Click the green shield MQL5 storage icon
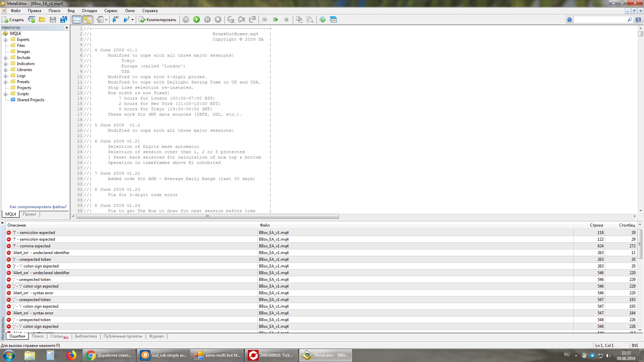 click(323, 19)
